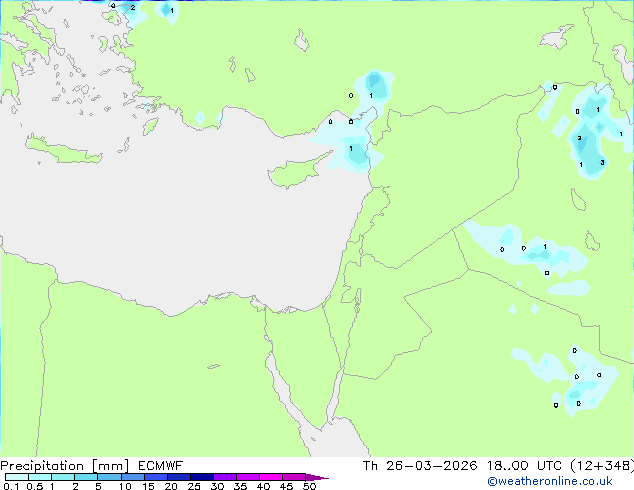Click the ECMWF model label

click(x=161, y=466)
